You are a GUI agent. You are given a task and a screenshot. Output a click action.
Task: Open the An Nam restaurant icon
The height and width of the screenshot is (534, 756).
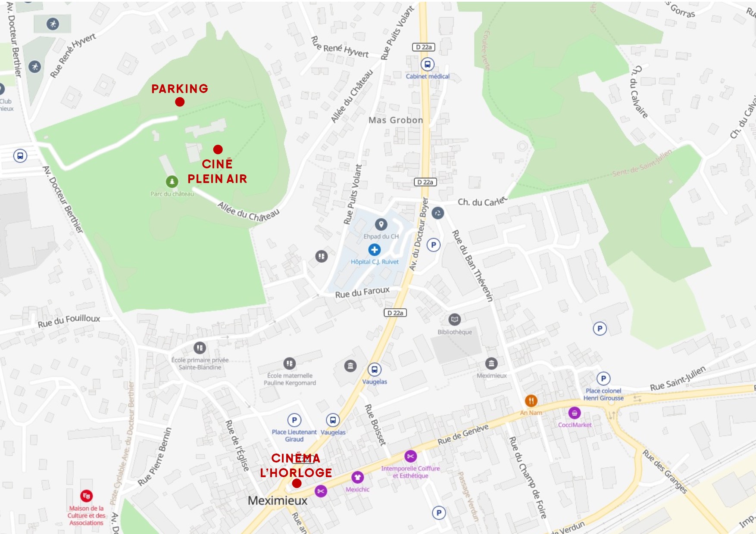[x=531, y=401]
